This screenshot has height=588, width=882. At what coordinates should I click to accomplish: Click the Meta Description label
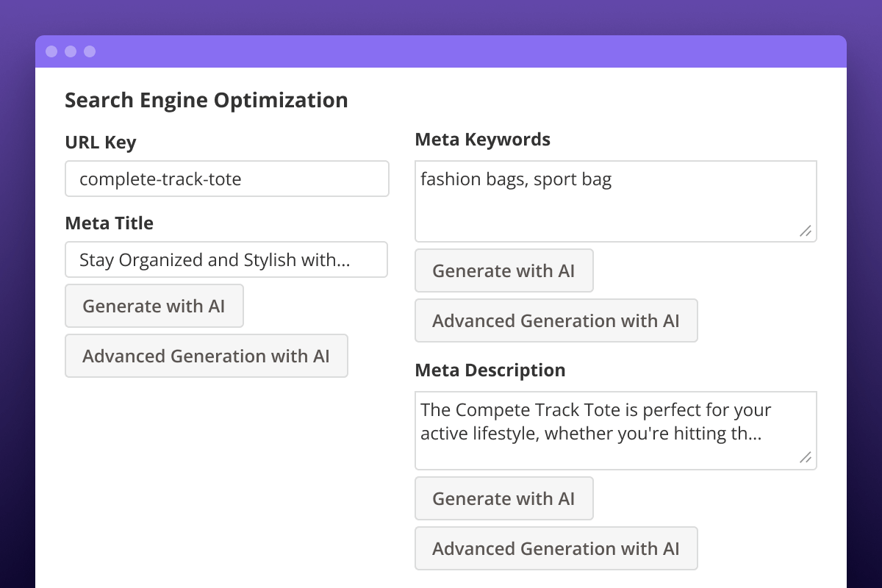pyautogui.click(x=490, y=370)
